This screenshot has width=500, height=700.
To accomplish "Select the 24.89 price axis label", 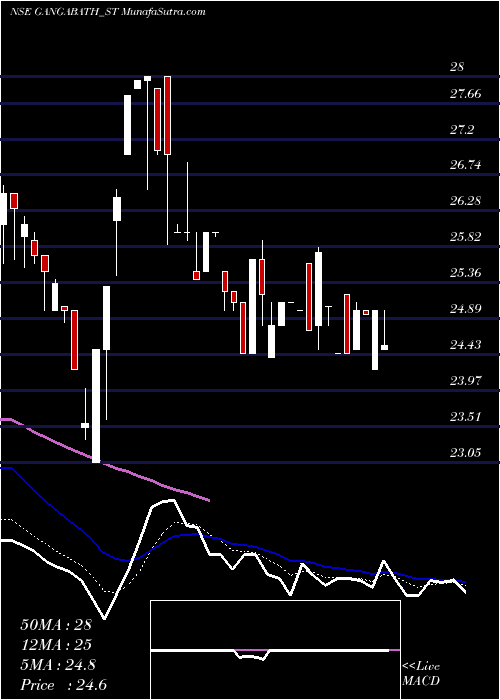I will [x=466, y=309].
